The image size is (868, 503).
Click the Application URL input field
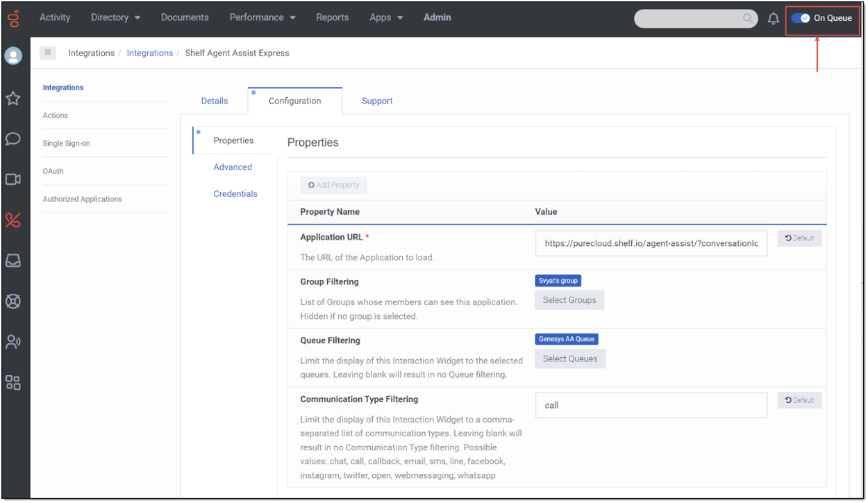[651, 243]
